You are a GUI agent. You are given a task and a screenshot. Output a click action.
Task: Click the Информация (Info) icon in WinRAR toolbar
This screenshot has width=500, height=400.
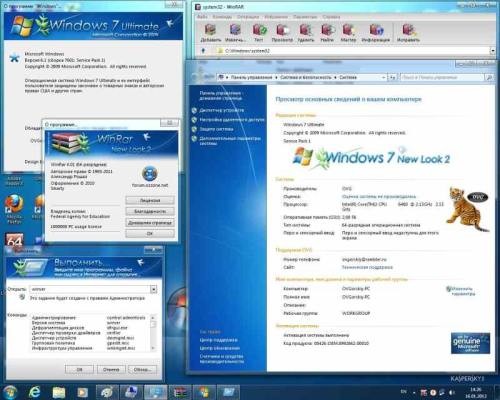(376, 33)
